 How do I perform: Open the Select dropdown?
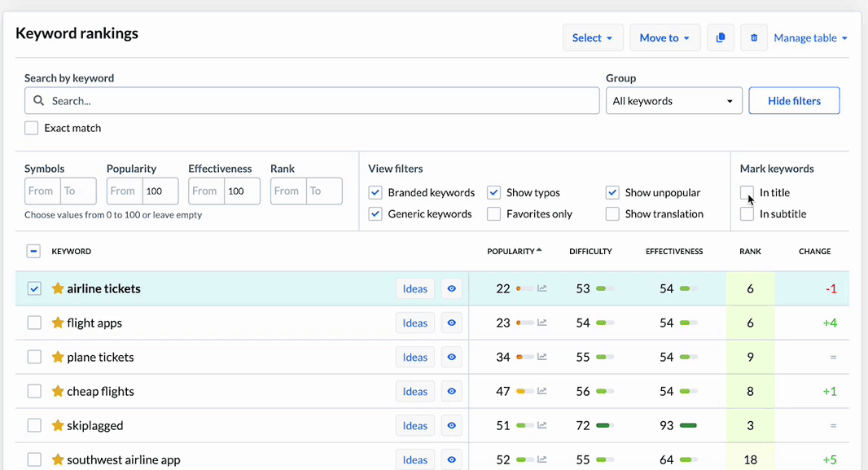point(593,37)
